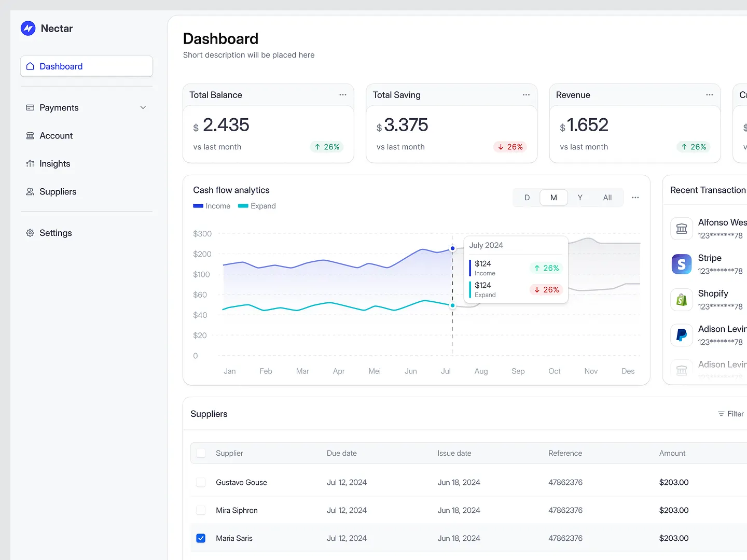This screenshot has width=747, height=560.
Task: Open the Suppliers sidebar item
Action: pos(87,191)
